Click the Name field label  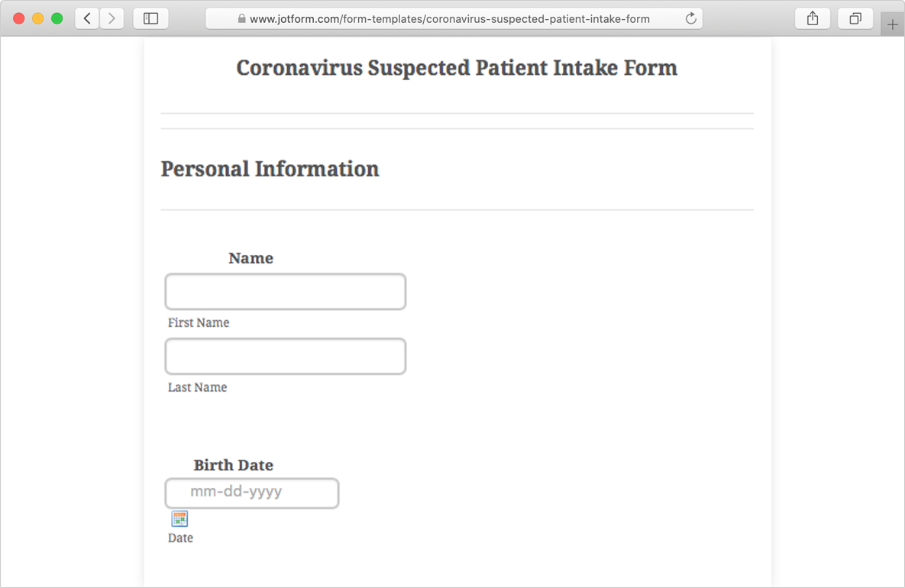click(x=250, y=258)
